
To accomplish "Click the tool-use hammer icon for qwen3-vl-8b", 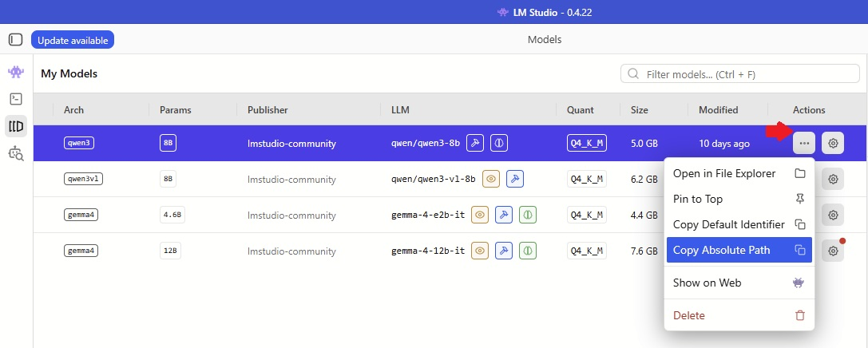I will pos(515,180).
